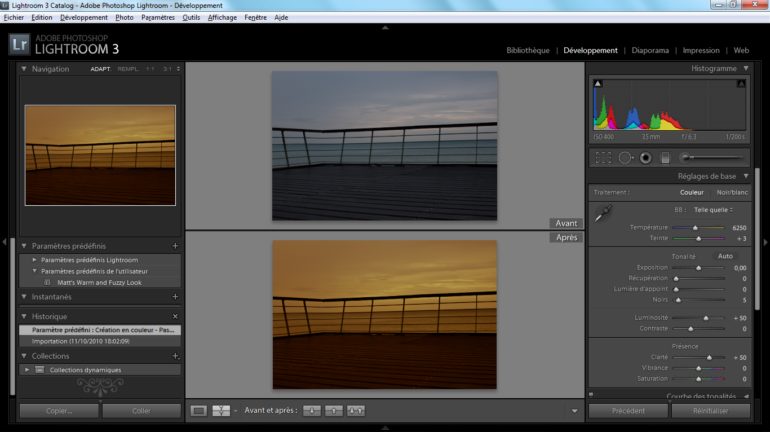The image size is (770, 432).
Task: Switch to loupe view mode icon
Action: coord(199,410)
